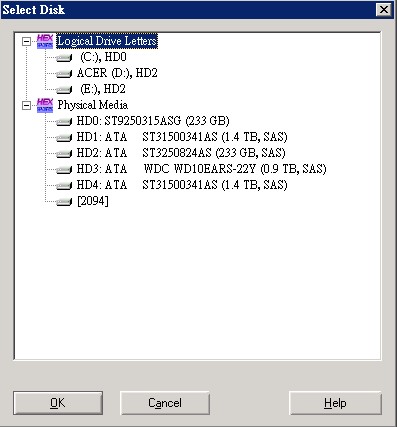Pick HD2: ATA ST3250824AS (233 GB)
This screenshot has height=427, width=397.
pos(181,153)
